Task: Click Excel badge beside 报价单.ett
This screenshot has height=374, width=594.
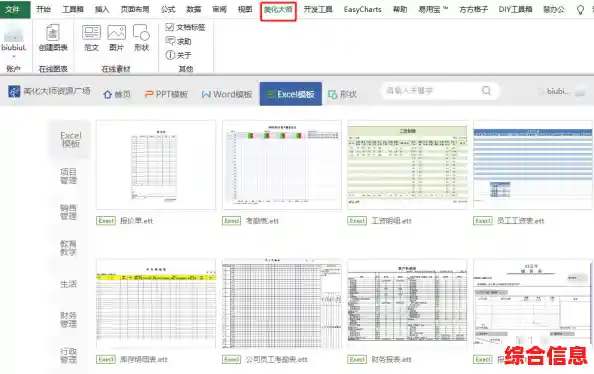Action: [106, 221]
